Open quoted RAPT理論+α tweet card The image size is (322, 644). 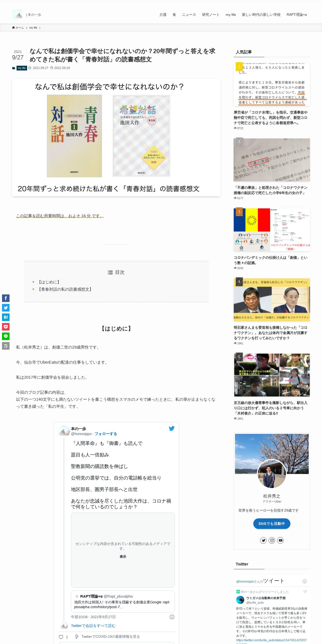tap(123, 602)
